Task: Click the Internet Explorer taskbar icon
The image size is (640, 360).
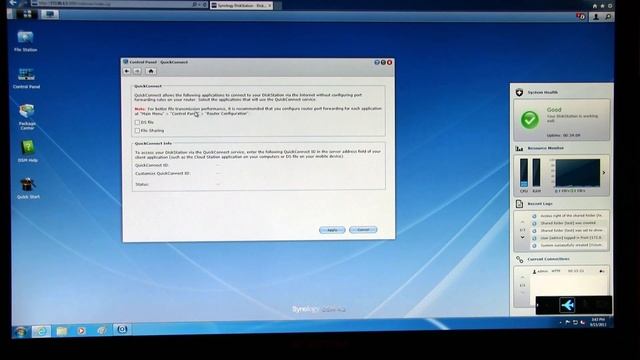Action: click(41, 331)
